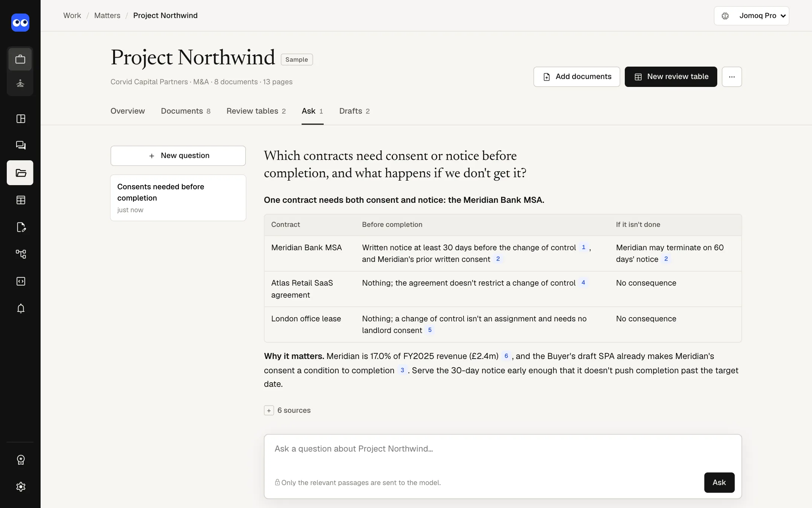Click the New review table button
This screenshot has width=812, height=508.
pyautogui.click(x=671, y=77)
